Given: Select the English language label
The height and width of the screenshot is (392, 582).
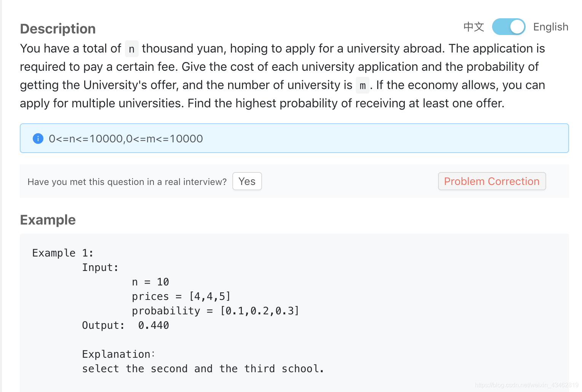Looking at the screenshot, I should tap(551, 27).
